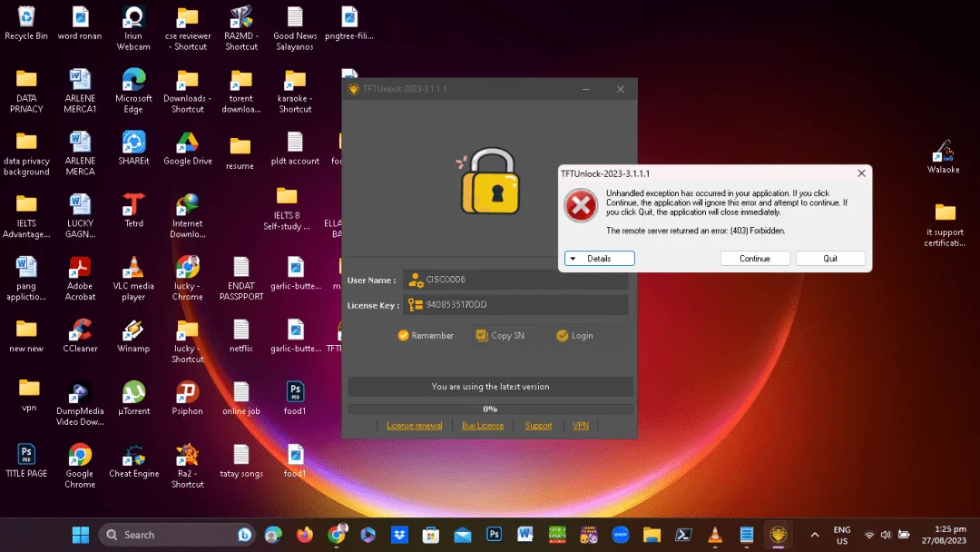Screen dimensions: 980x552
Task: Select the lucky - Chrome shortcut
Action: [188, 278]
